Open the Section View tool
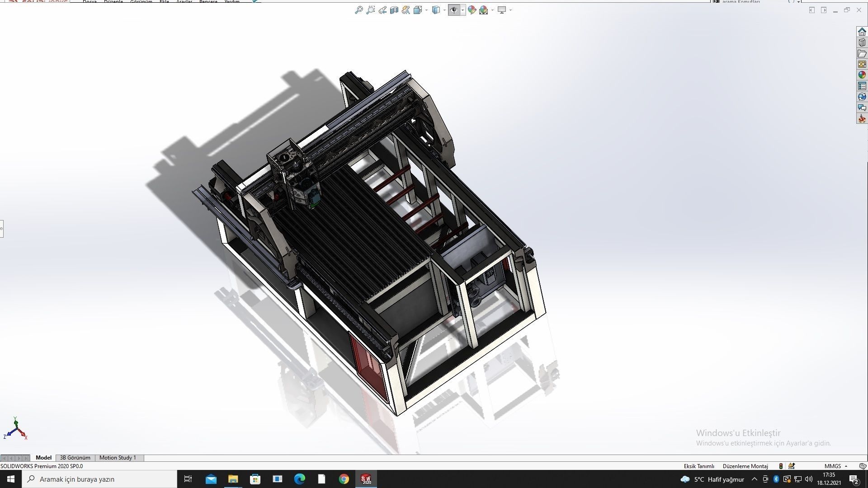This screenshot has width=868, height=488. tap(394, 10)
